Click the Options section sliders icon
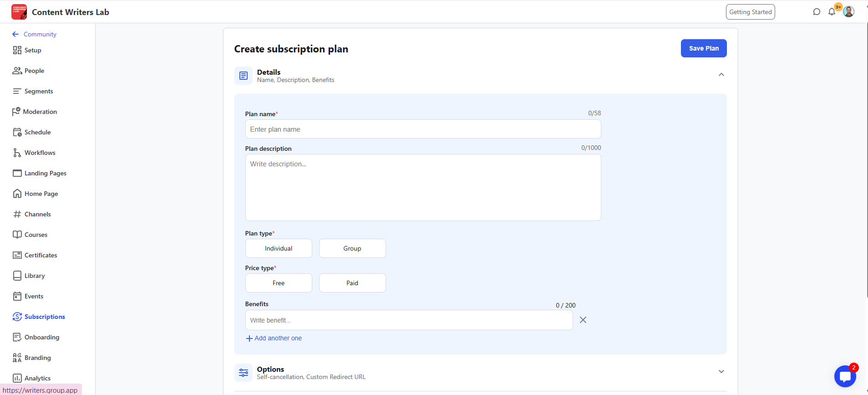 (x=244, y=373)
